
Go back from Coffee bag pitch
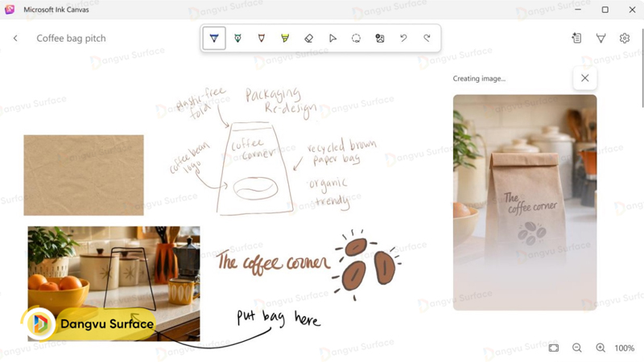15,38
